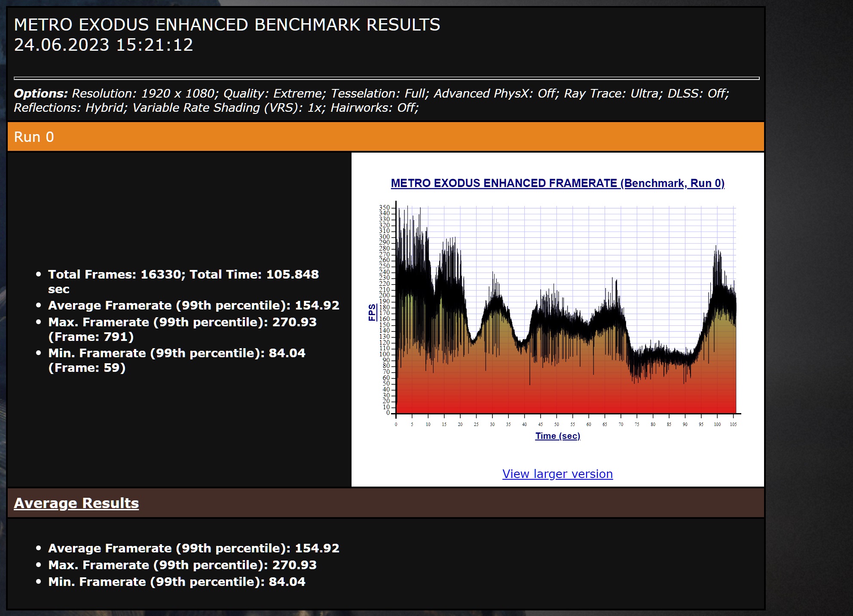Click the Time (sec) axis label
This screenshot has height=616, width=853.
557,436
